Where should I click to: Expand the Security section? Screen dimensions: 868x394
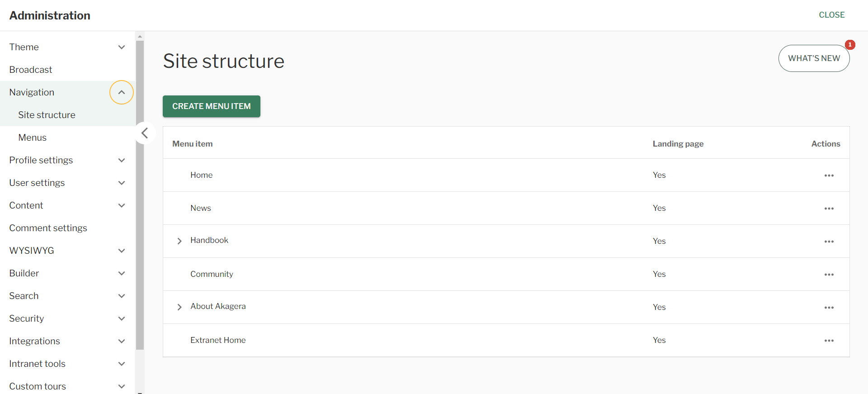click(122, 318)
